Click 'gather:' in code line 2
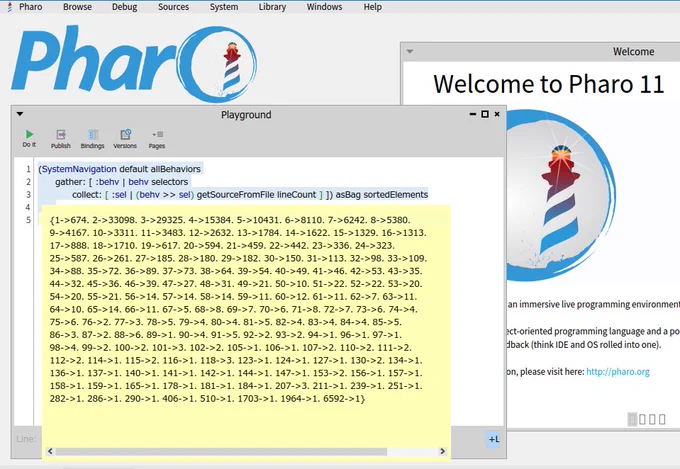Viewport: 680px width, 469px height. pos(70,182)
